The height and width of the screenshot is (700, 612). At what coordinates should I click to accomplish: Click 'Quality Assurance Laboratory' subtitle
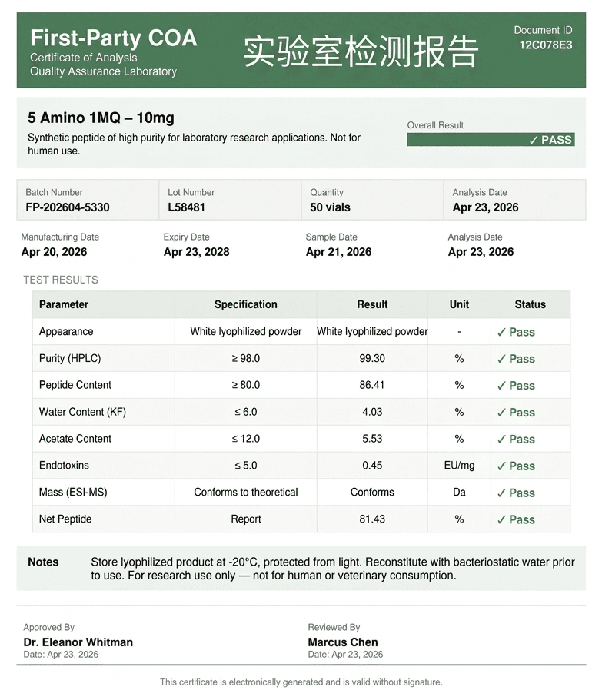click(x=103, y=71)
